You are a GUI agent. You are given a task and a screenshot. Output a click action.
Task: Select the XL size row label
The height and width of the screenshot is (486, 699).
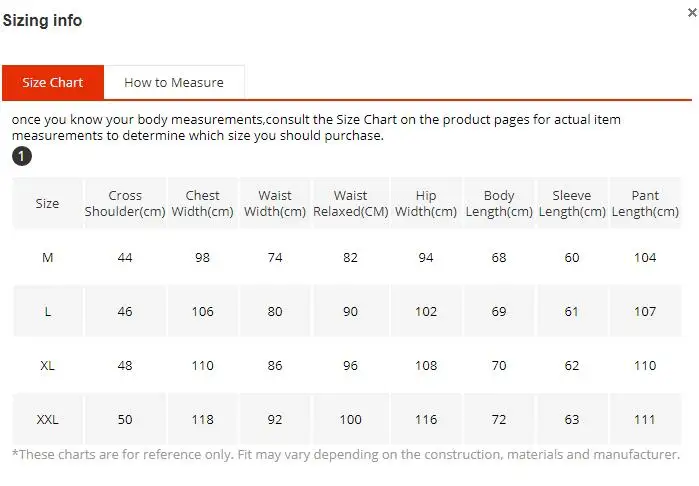click(47, 365)
